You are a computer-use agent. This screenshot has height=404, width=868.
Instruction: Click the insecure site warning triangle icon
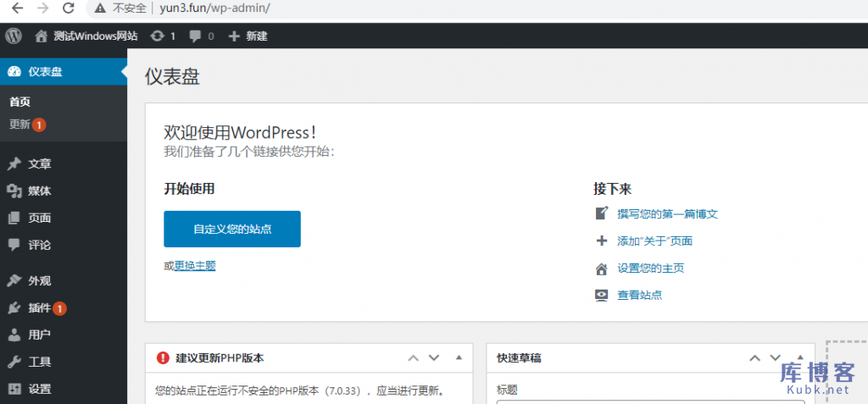tap(100, 8)
